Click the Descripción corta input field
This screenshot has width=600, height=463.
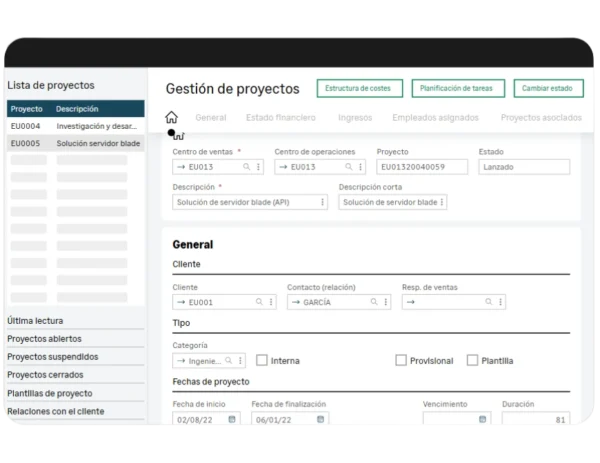(393, 202)
